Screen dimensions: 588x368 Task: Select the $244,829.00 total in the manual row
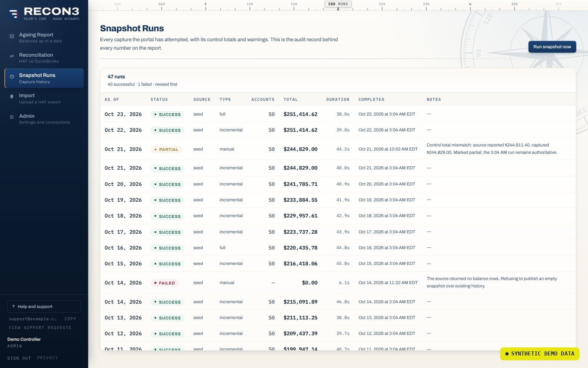click(x=300, y=149)
